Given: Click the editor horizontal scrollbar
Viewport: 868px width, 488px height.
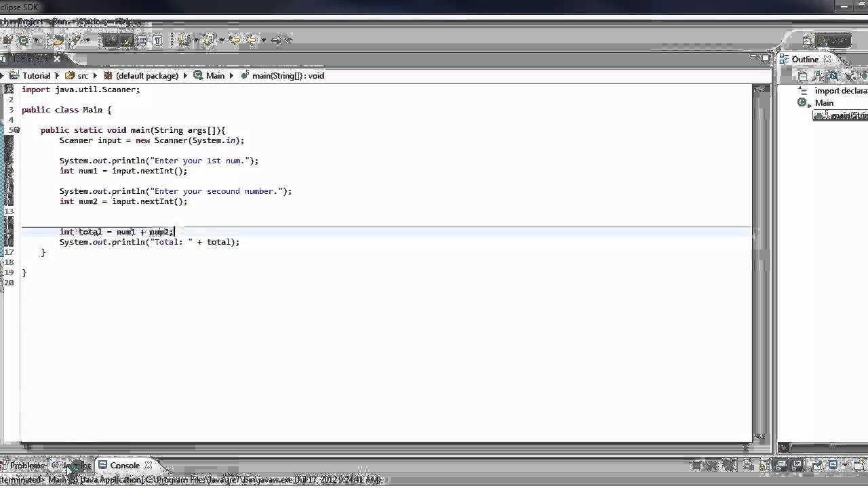Looking at the screenshot, I should pos(386,447).
